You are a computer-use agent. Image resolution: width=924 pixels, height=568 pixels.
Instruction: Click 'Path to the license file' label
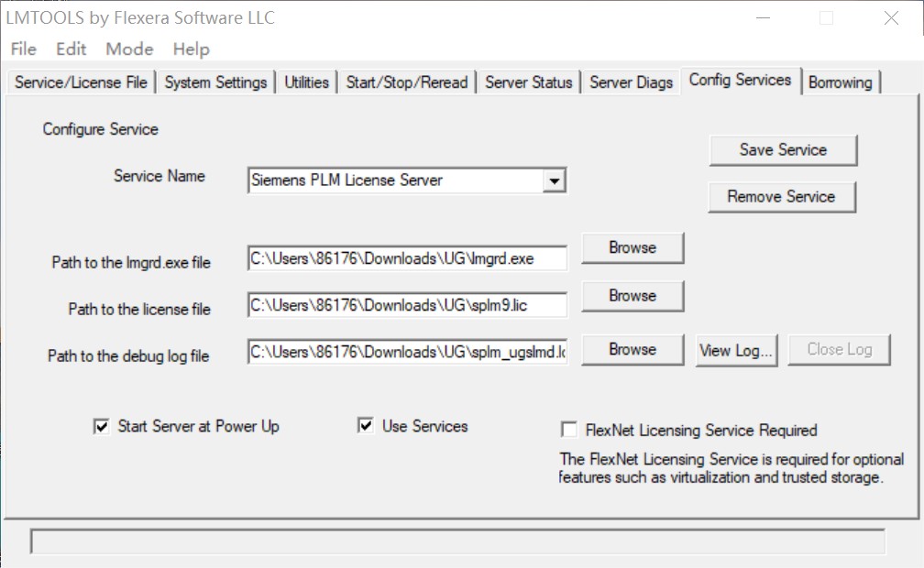click(x=139, y=310)
